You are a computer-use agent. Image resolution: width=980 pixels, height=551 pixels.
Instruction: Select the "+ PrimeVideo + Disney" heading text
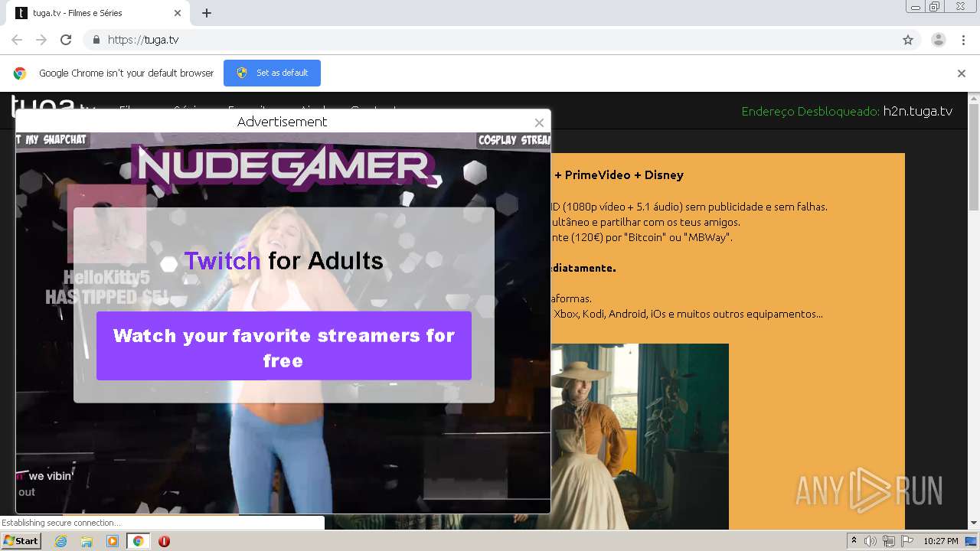click(619, 175)
